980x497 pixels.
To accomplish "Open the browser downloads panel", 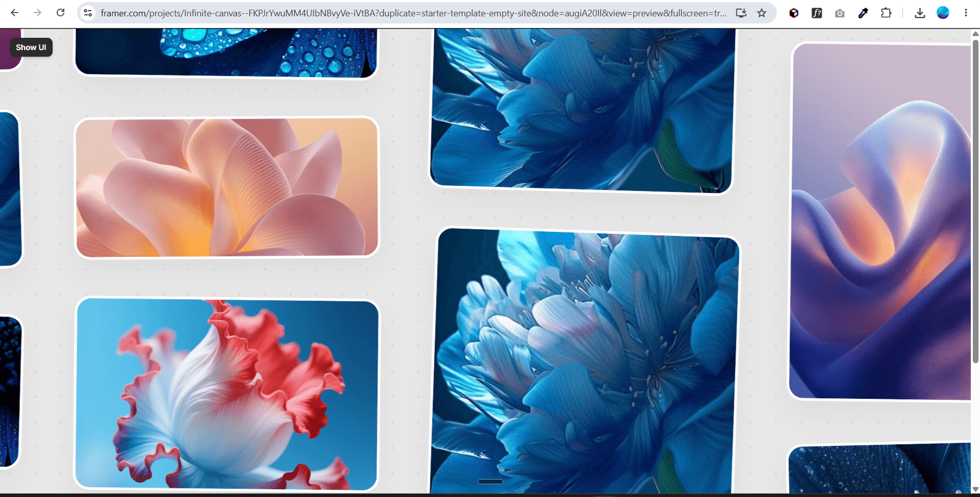I will point(920,13).
